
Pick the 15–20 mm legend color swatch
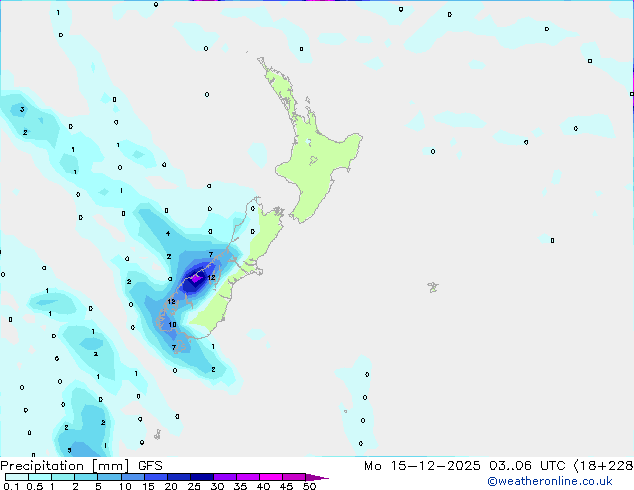tap(155, 477)
